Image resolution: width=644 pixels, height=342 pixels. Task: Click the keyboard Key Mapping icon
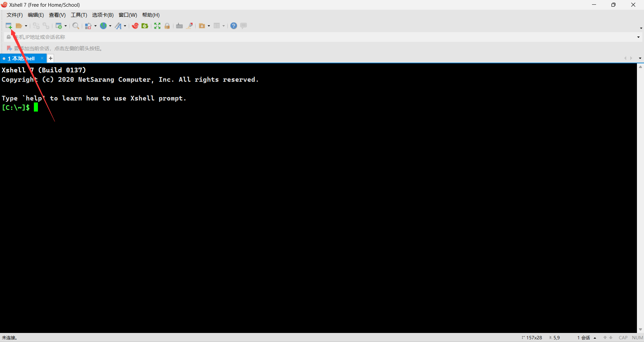(x=179, y=26)
